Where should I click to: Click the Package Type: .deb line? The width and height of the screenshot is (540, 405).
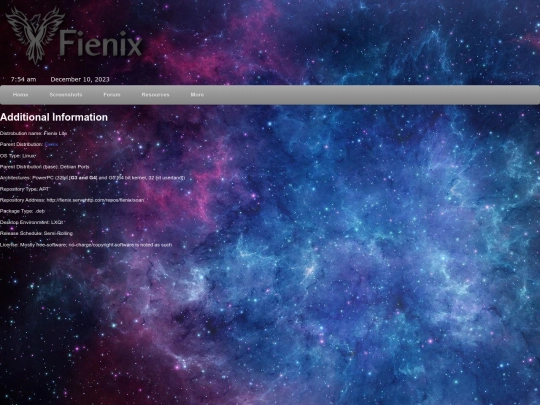pos(22,211)
